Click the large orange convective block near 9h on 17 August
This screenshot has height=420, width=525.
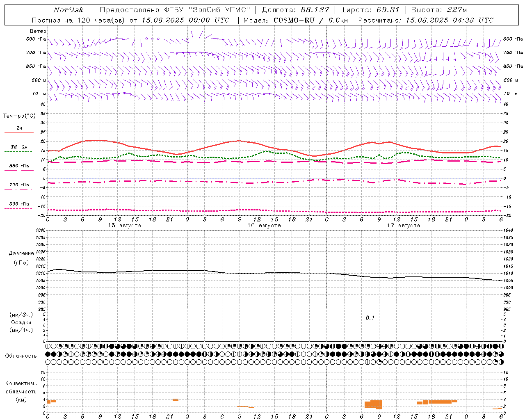373,404
